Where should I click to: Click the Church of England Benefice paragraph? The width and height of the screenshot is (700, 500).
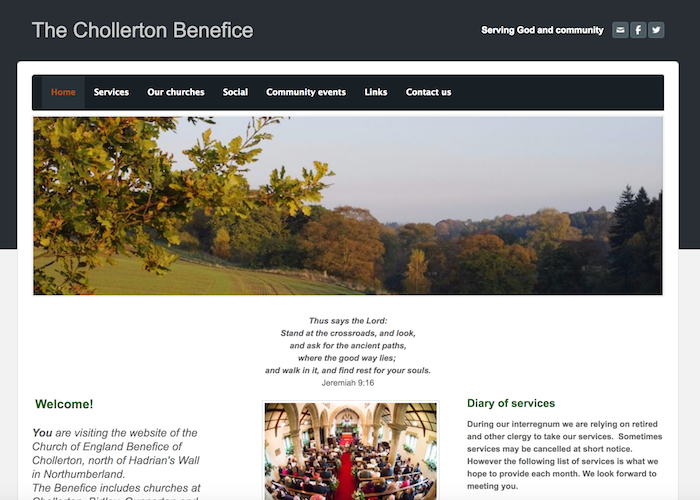[x=116, y=463]
